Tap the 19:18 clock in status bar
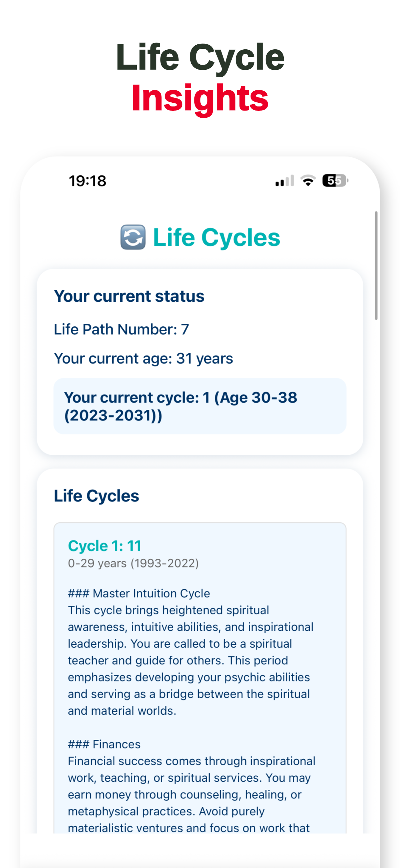The width and height of the screenshot is (400, 868). [87, 181]
